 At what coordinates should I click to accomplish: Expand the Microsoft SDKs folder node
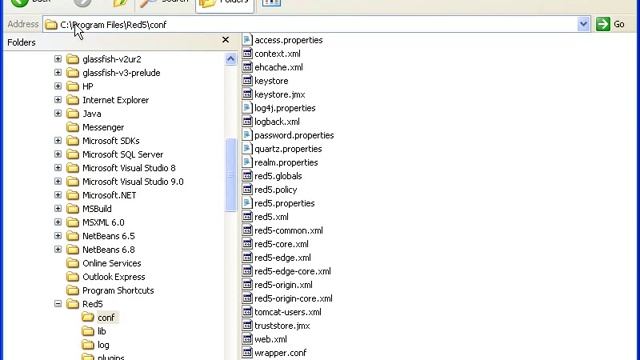58,140
